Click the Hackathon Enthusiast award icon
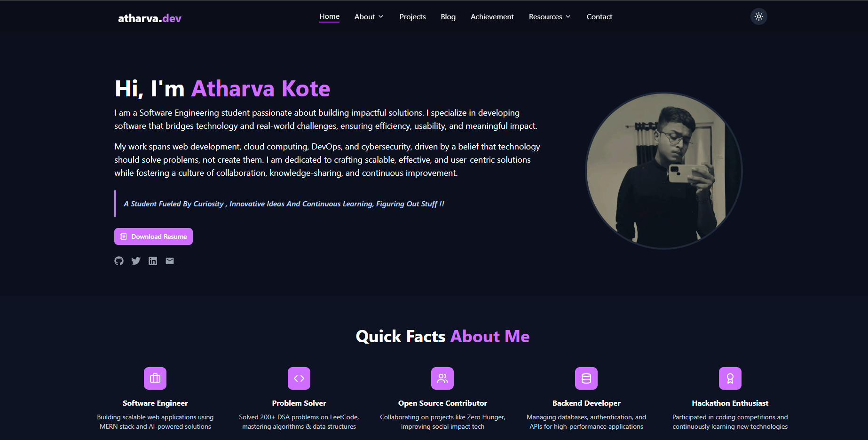This screenshot has height=440, width=868. pyautogui.click(x=730, y=378)
